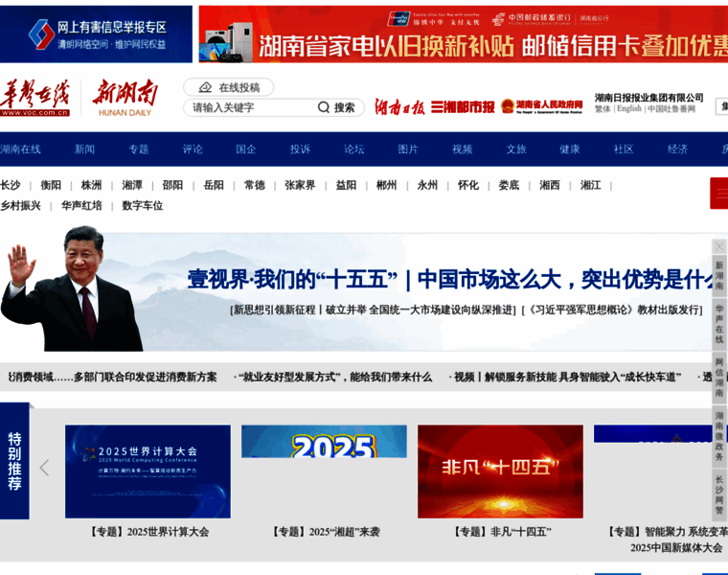The width and height of the screenshot is (728, 575).
Task: Select the 湘潭 city link
Action: point(132,185)
